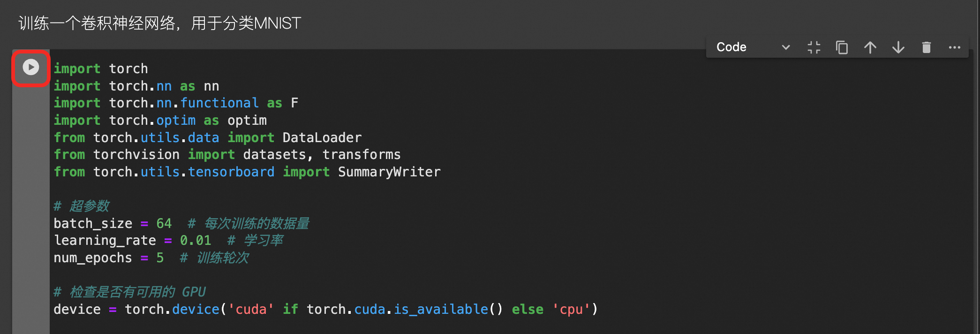This screenshot has height=334, width=980.
Task: Click the num_epochs value 5
Action: [x=160, y=258]
